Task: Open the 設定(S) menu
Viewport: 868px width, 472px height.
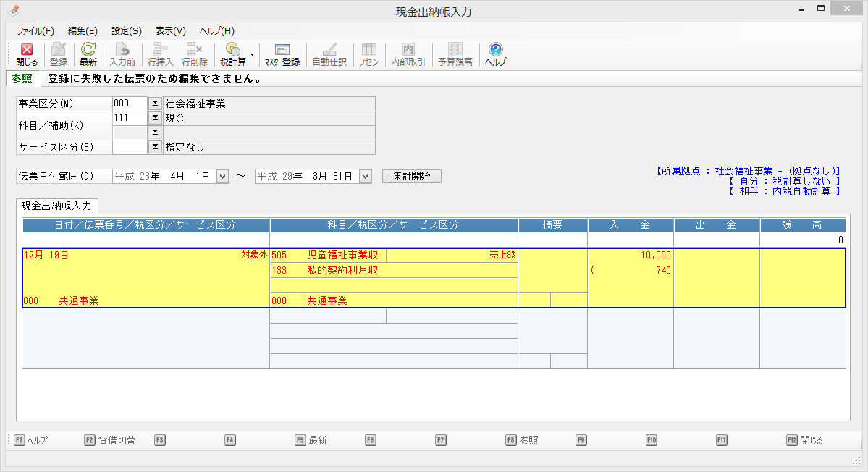Action: pyautogui.click(x=126, y=31)
